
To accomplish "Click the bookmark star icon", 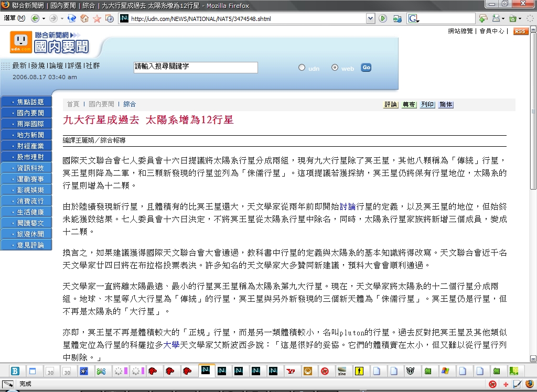I will (97, 18).
